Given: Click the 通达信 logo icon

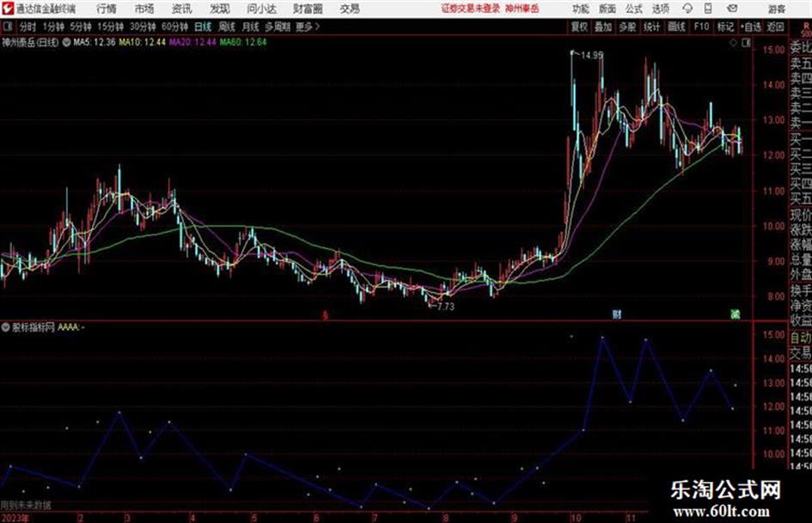Looking at the screenshot, I should [x=8, y=9].
